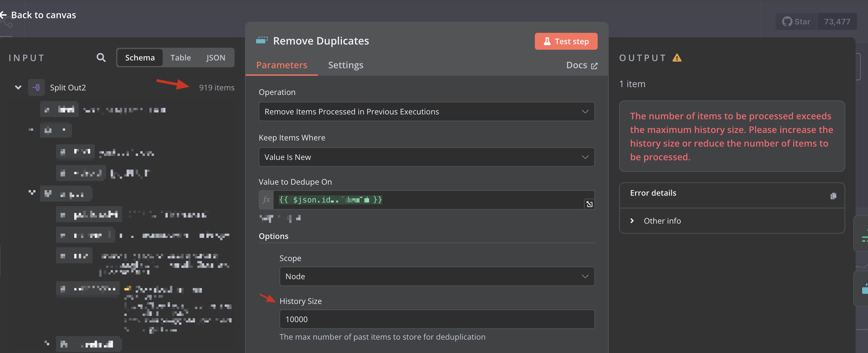Open the Docs external link
Image resolution: width=868 pixels, height=353 pixels.
pyautogui.click(x=582, y=65)
